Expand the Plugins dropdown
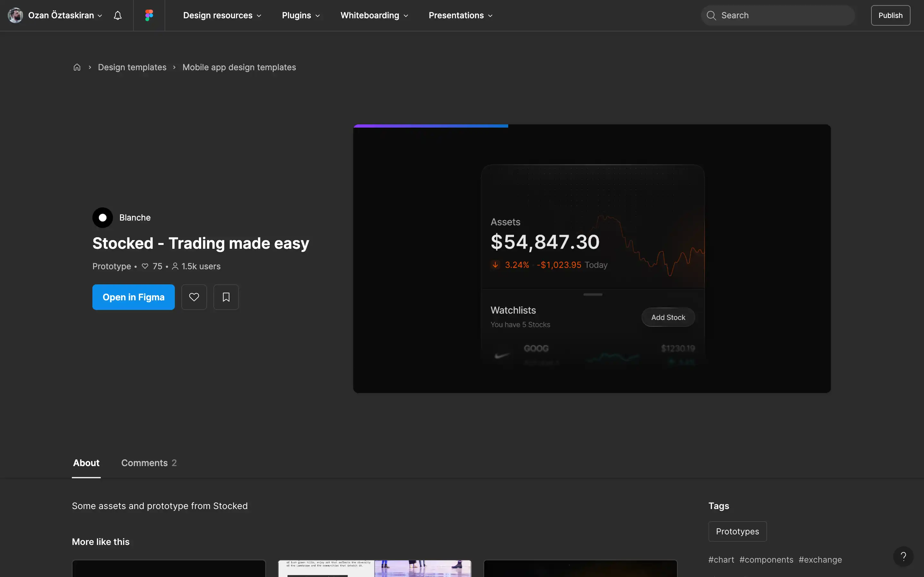Image resolution: width=924 pixels, height=577 pixels. coord(301,15)
